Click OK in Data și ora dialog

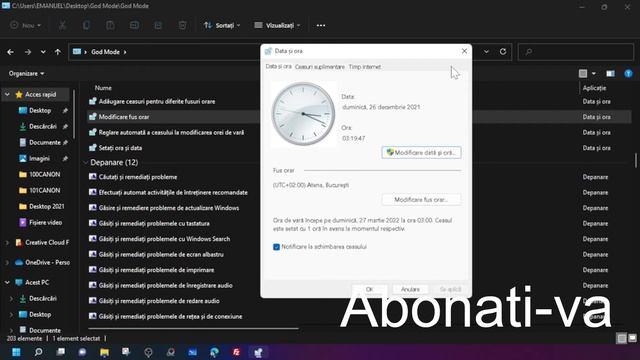[369, 289]
